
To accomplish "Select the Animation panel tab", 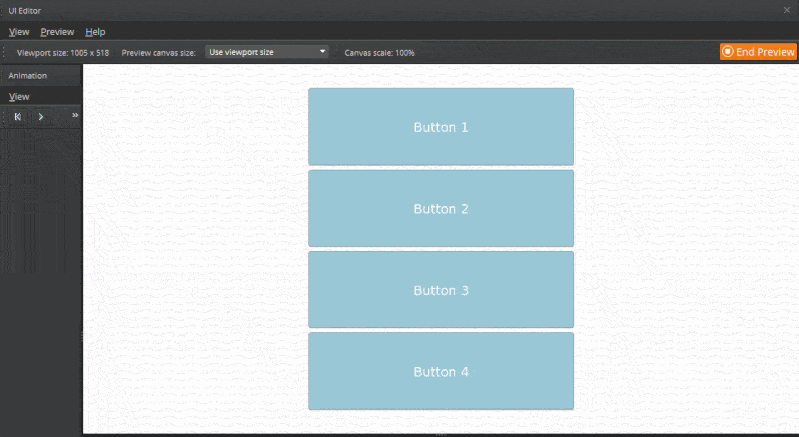I will coord(28,75).
